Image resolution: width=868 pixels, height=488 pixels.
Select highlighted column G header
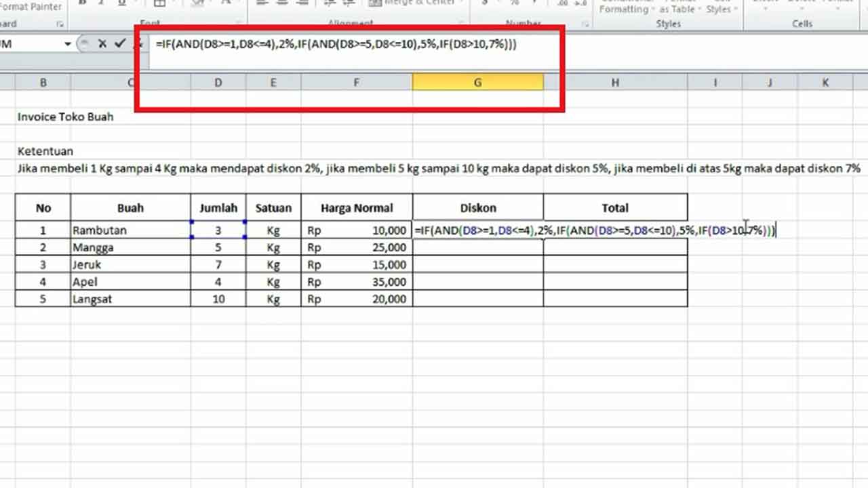477,82
